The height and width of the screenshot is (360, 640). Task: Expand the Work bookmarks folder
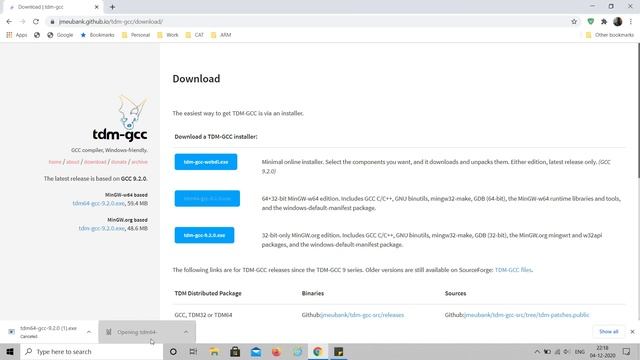tap(168, 35)
